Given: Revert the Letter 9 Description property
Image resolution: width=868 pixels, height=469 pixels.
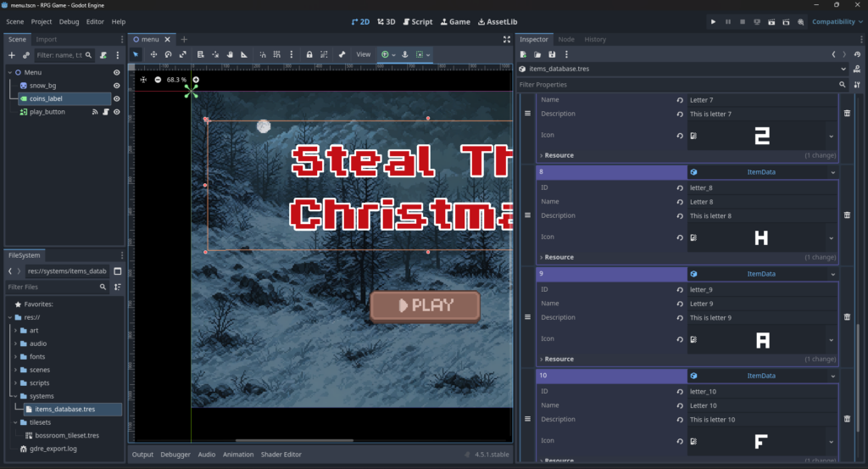Looking at the screenshot, I should click(680, 318).
